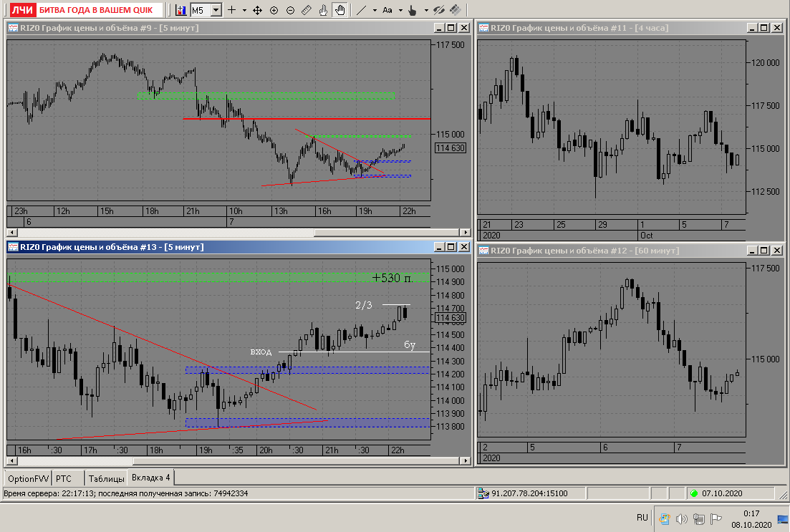Screen dimensions: 790x532
Task: Click the бу label on chart #13
Action: point(410,344)
